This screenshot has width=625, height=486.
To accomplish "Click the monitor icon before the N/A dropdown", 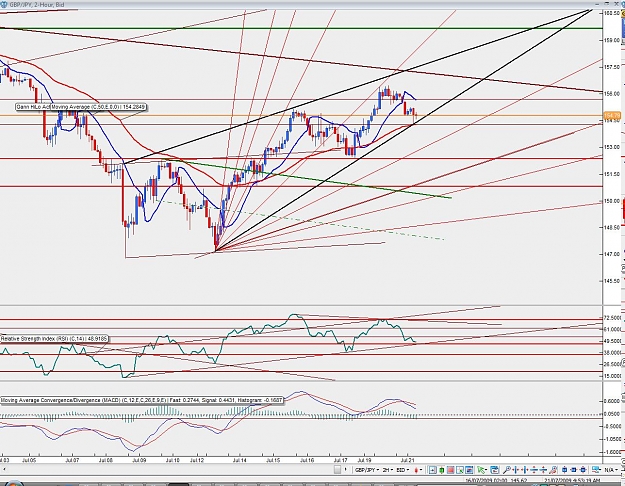I will click(x=596, y=470).
